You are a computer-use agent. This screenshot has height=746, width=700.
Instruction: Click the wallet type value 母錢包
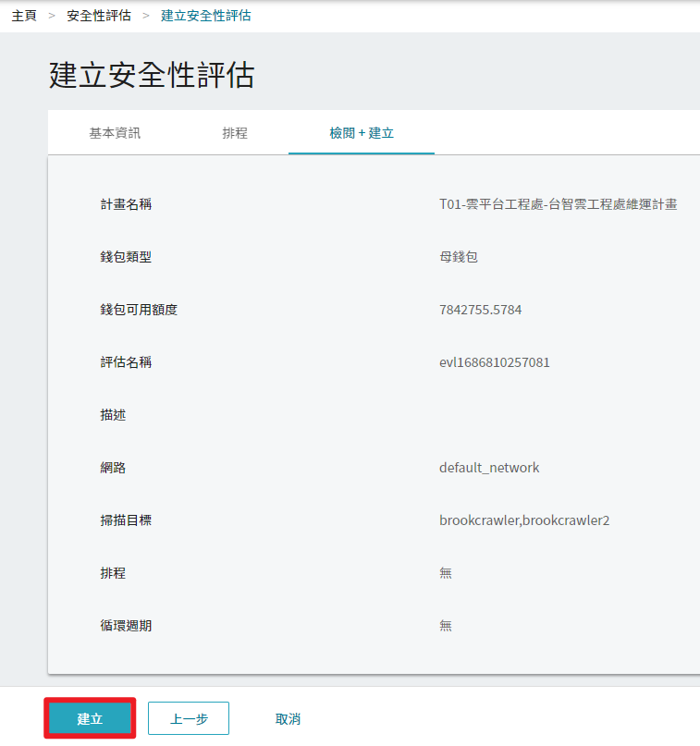point(459,257)
